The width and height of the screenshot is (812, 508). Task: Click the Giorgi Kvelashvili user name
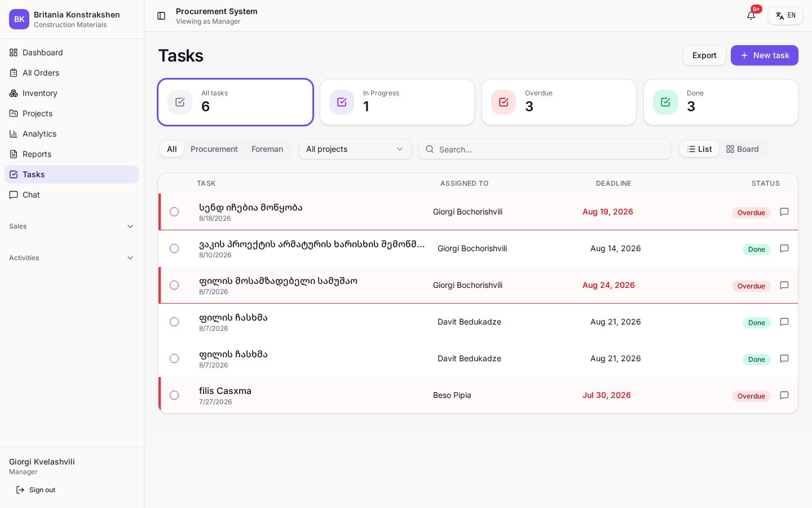click(42, 462)
